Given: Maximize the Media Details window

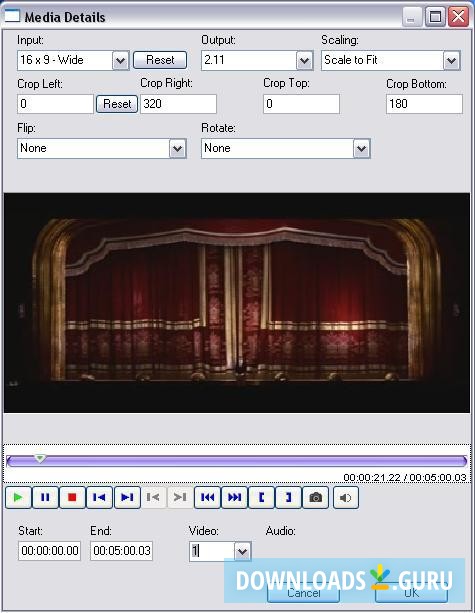Looking at the screenshot, I should (x=436, y=17).
